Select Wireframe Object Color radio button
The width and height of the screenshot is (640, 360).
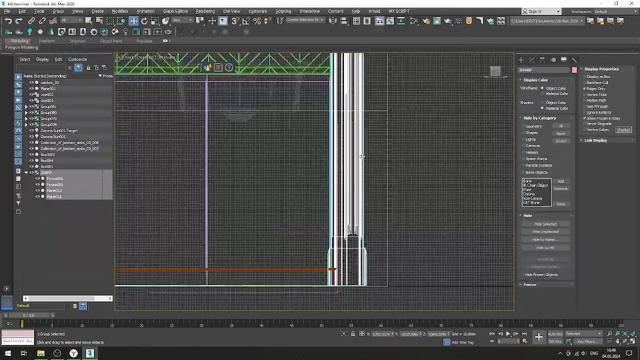pyautogui.click(x=542, y=88)
